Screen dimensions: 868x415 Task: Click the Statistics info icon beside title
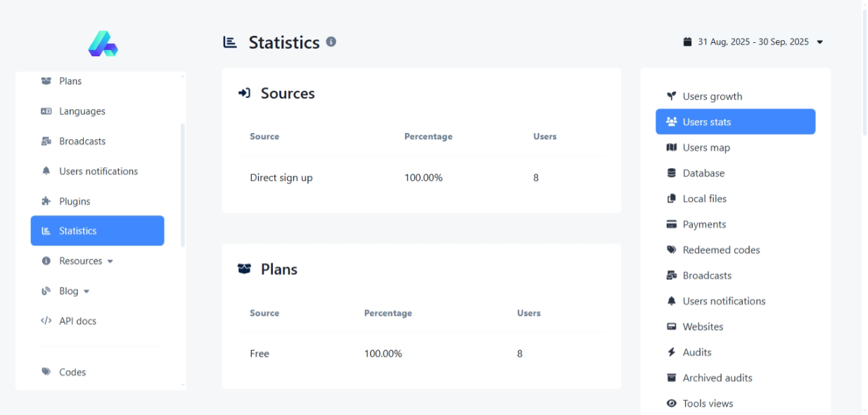331,41
